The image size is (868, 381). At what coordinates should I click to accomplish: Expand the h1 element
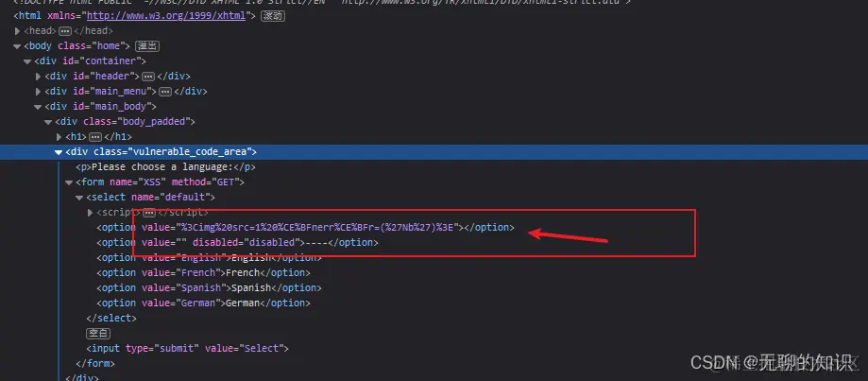[60, 136]
